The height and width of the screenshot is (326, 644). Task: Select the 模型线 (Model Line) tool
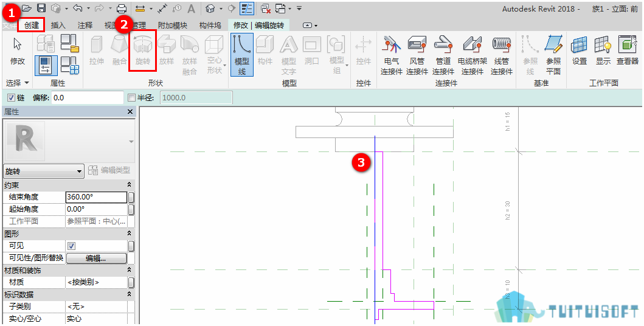(242, 55)
